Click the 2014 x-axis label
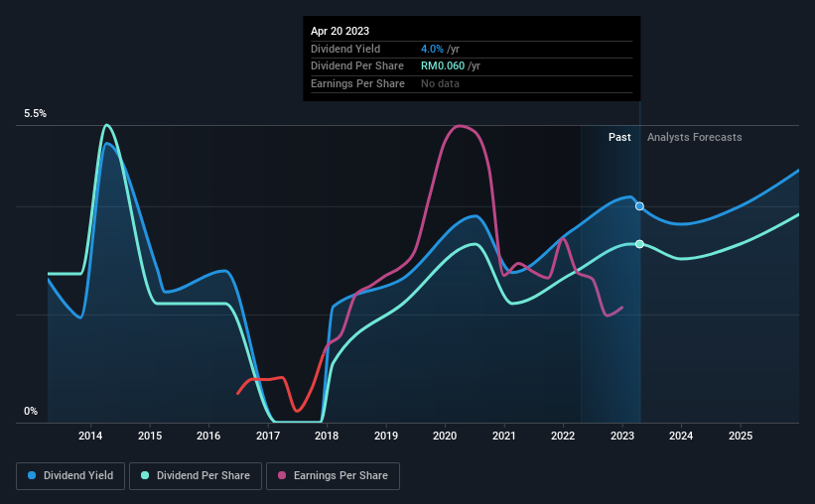The width and height of the screenshot is (815, 504). click(x=90, y=436)
